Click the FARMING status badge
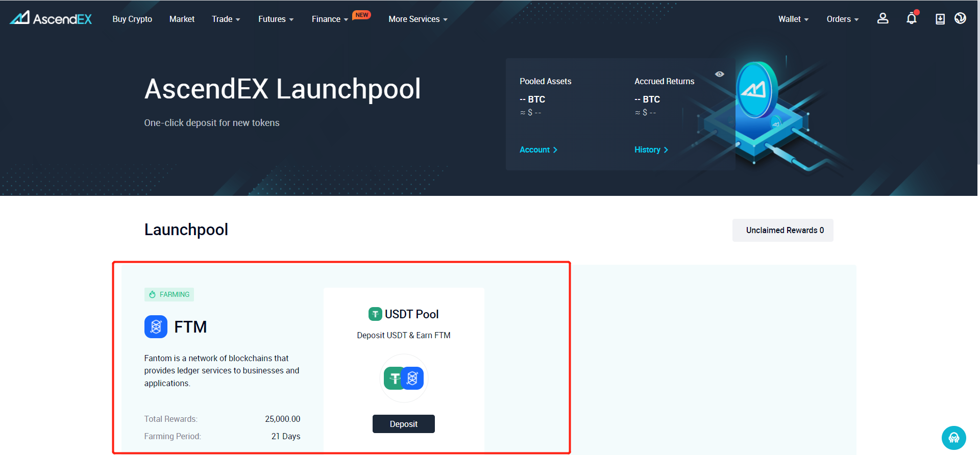980x455 pixels. click(169, 294)
